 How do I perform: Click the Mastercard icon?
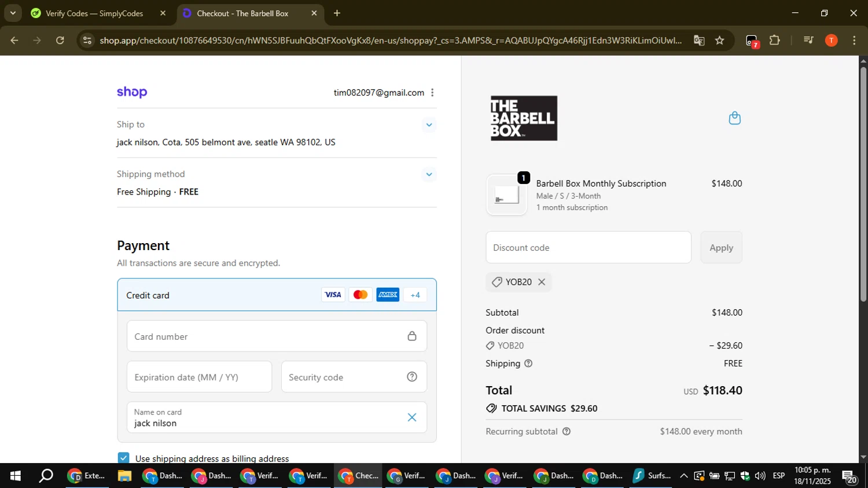coord(361,295)
